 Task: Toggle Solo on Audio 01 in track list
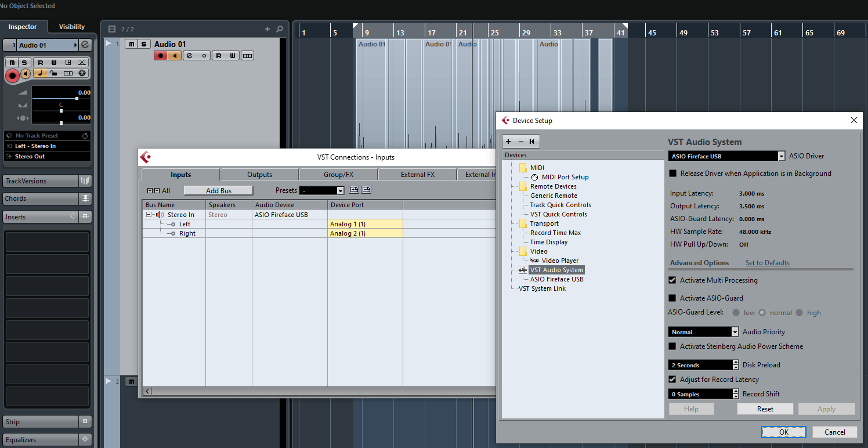point(144,44)
